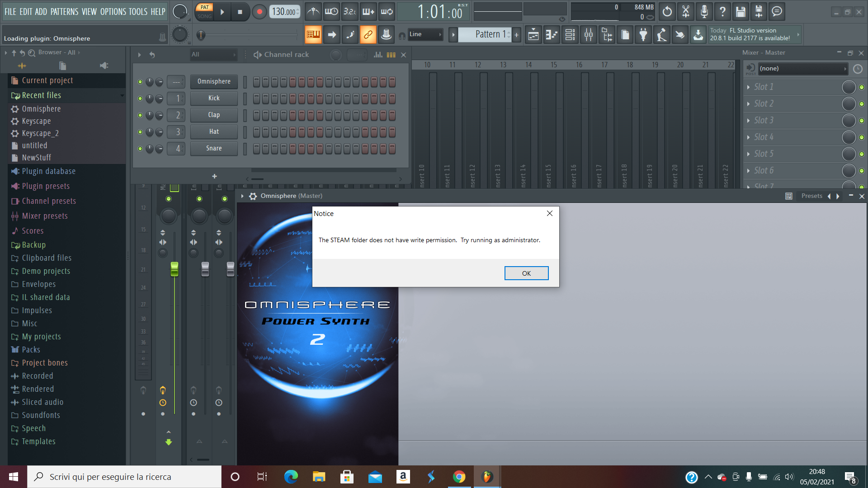Click the tempo 130.000 field
868x488 pixels.
click(x=284, y=12)
